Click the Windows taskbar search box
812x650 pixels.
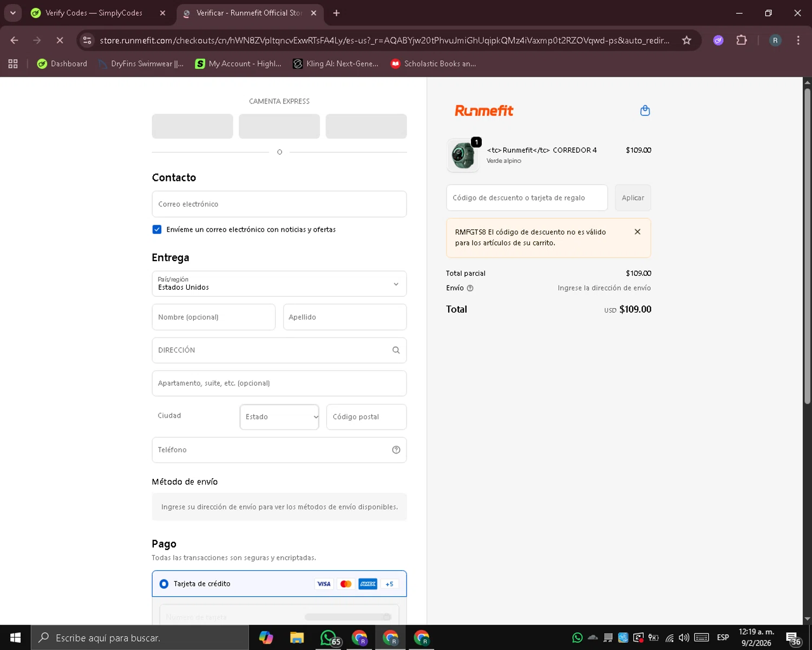[140, 638]
